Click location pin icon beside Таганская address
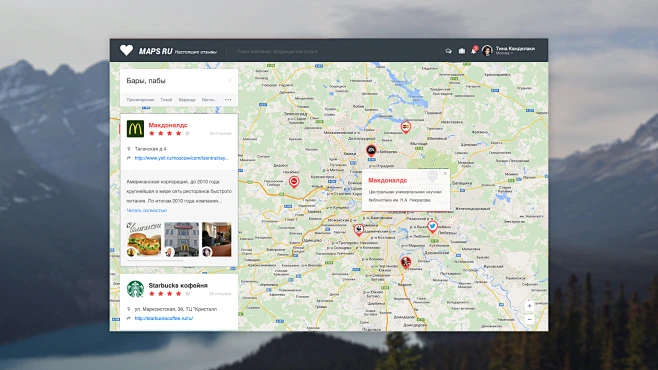The image size is (658, 370). coord(129,149)
